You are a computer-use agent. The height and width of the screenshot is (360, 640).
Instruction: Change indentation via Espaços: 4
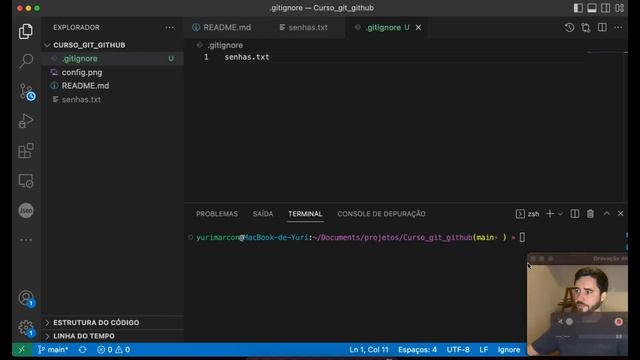[417, 349]
